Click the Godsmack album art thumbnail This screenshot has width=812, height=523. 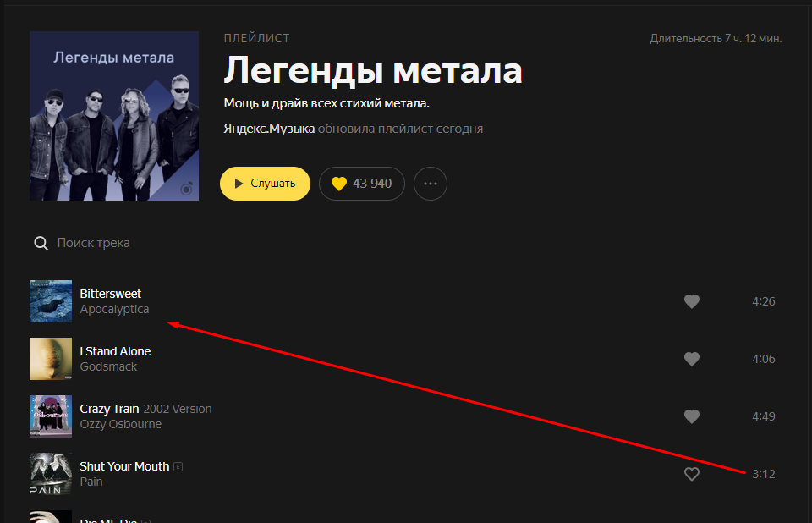coord(51,359)
